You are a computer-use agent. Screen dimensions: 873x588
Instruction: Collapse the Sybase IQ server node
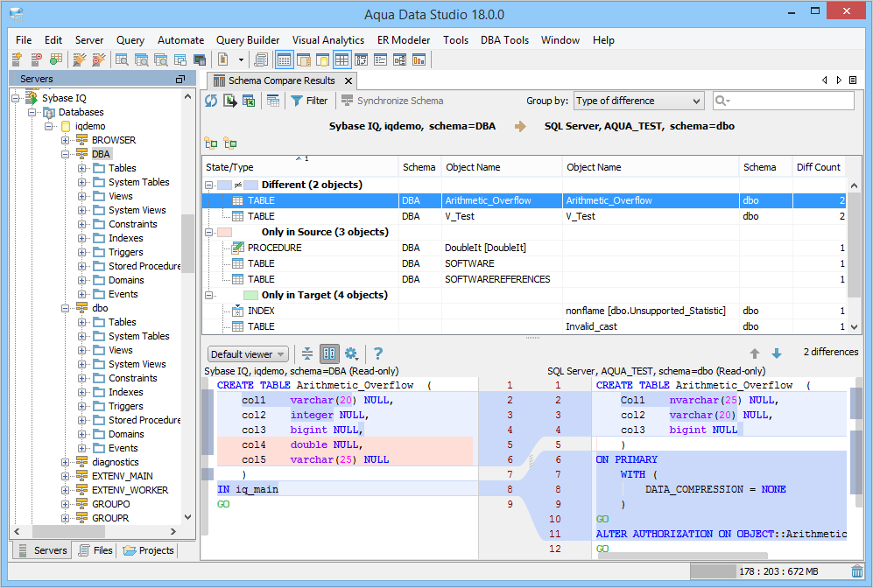16,99
